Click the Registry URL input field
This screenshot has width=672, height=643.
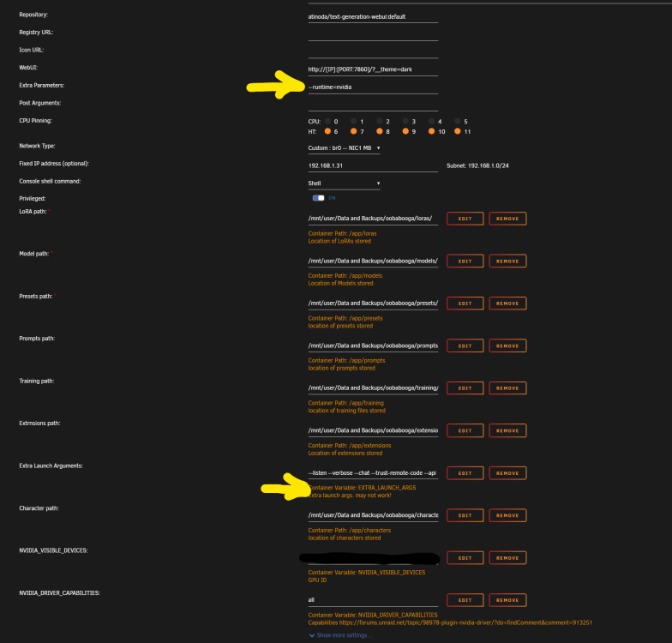[373, 34]
